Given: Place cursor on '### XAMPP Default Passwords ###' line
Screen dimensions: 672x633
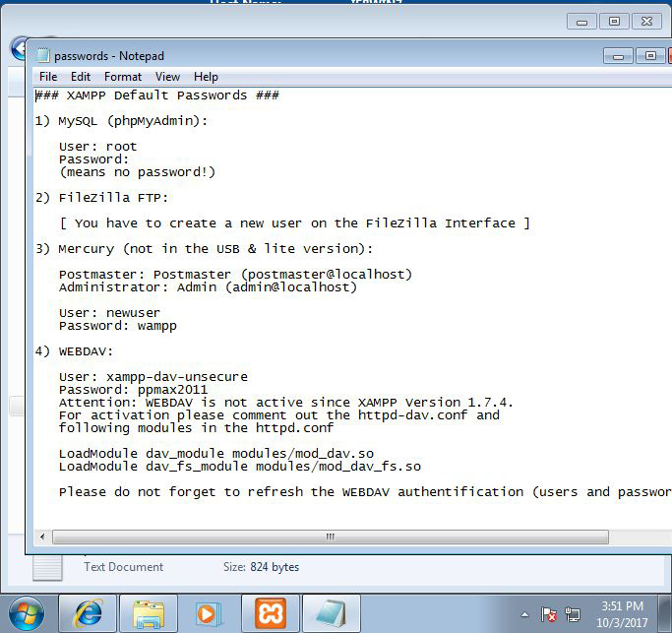Looking at the screenshot, I should 156,95.
